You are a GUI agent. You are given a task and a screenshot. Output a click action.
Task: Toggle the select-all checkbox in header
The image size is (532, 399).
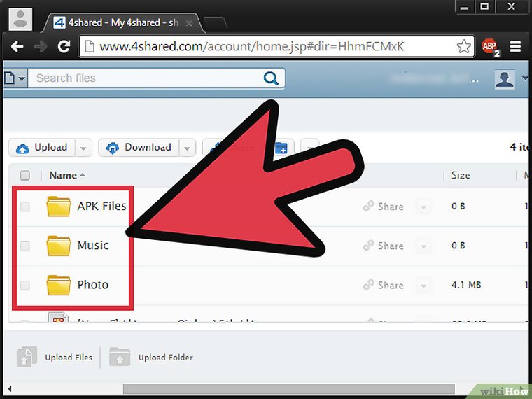25,175
